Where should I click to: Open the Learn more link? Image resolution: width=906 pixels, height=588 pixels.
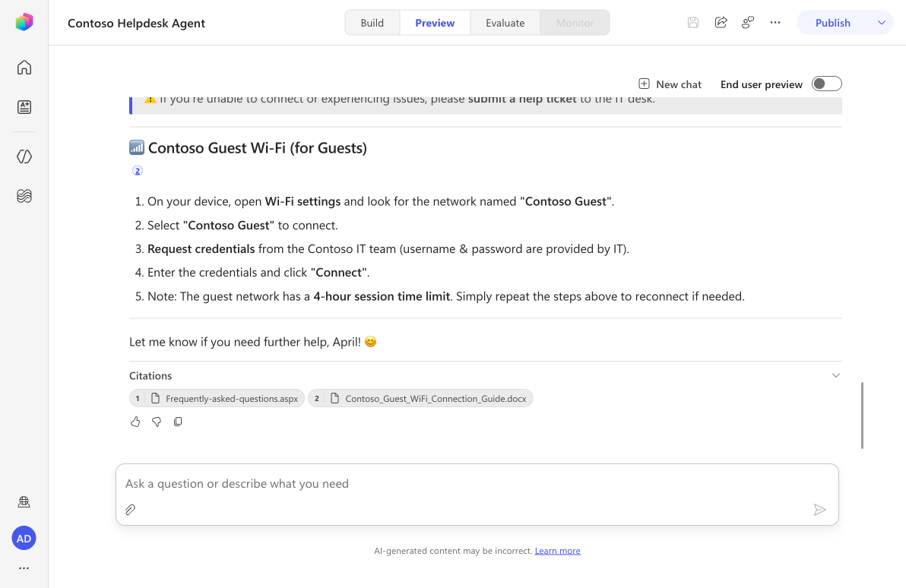(x=557, y=551)
